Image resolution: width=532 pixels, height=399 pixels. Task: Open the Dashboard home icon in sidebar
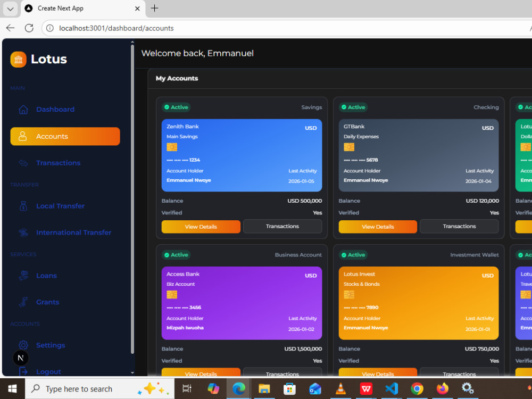(23, 110)
